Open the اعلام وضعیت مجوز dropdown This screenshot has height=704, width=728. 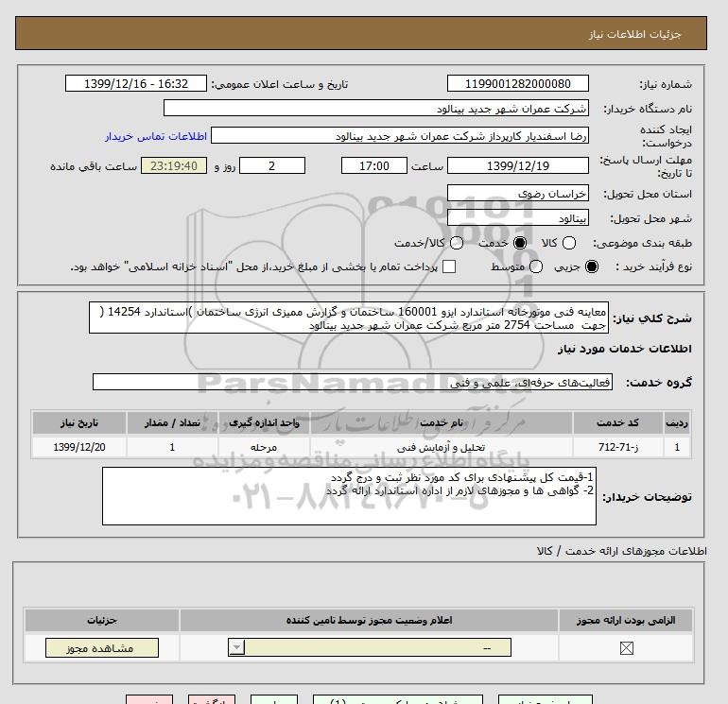[370, 647]
